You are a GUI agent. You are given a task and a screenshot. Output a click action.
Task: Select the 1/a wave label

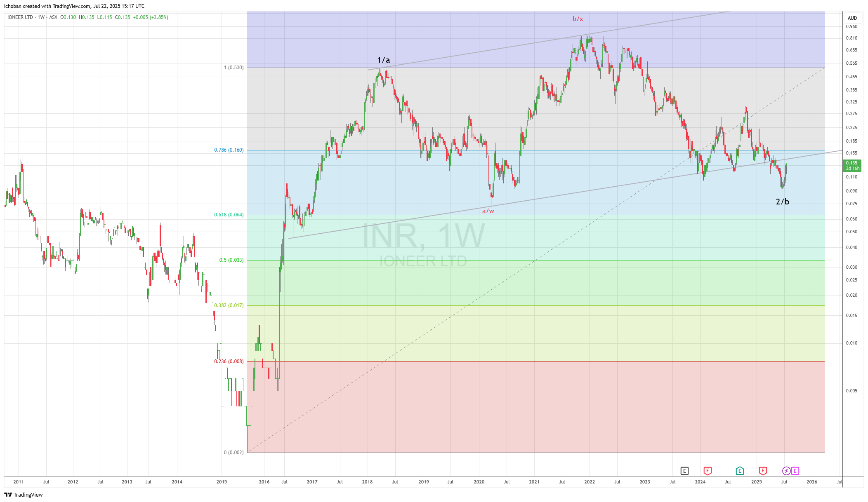tap(383, 60)
